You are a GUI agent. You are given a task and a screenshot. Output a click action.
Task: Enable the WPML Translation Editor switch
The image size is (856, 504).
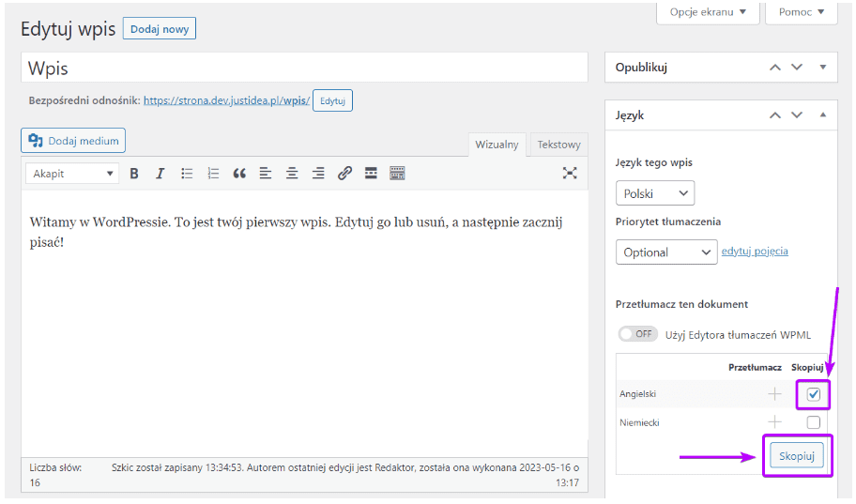tap(638, 334)
